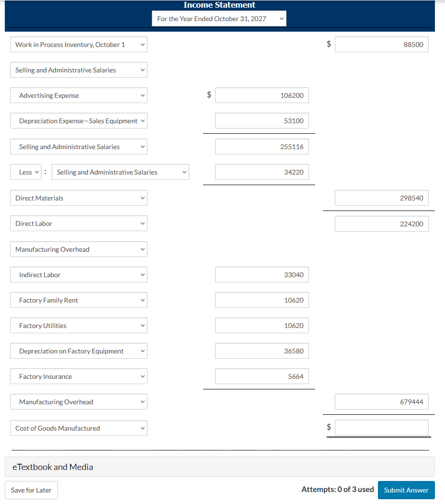Open the Less dropdown selector
This screenshot has width=445, height=504.
(x=26, y=172)
